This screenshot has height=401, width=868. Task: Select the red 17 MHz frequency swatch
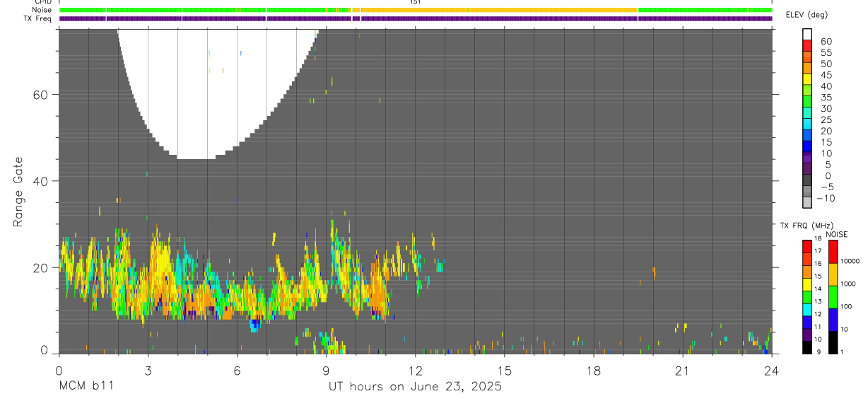pyautogui.click(x=807, y=247)
